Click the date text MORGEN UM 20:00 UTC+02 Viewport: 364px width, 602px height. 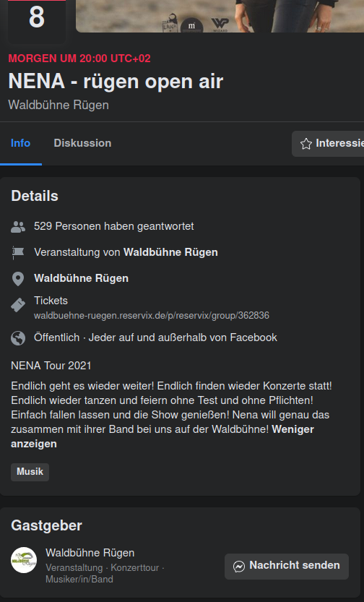(79, 59)
